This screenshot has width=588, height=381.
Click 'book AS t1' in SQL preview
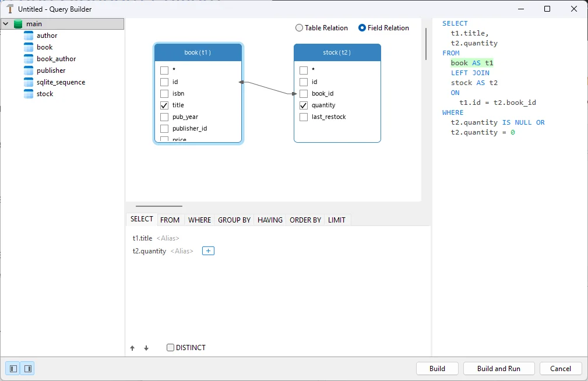click(472, 63)
